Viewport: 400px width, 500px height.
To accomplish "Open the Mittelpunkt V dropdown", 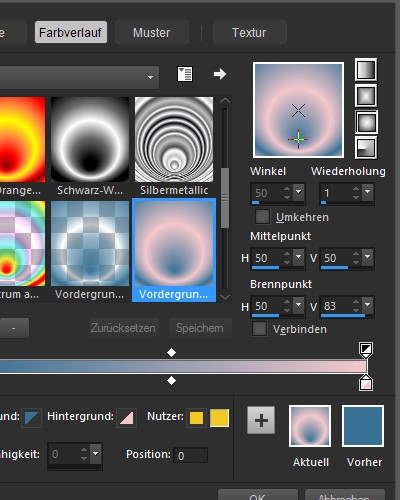I will 368,257.
